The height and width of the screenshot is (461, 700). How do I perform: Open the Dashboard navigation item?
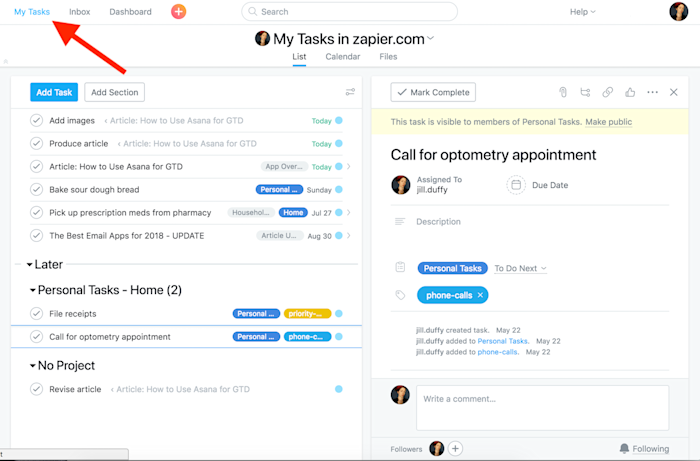[x=130, y=12]
